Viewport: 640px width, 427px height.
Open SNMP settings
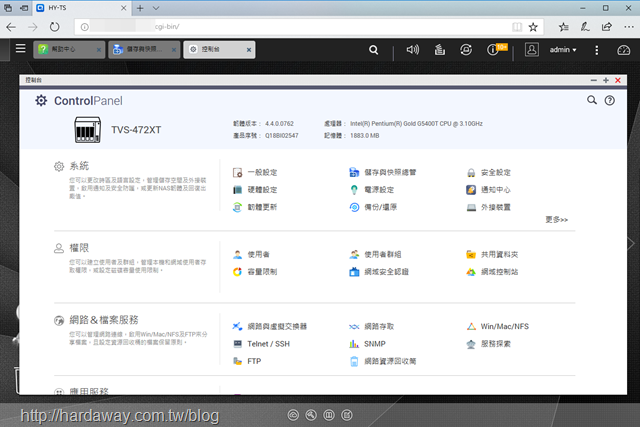[x=367, y=344]
